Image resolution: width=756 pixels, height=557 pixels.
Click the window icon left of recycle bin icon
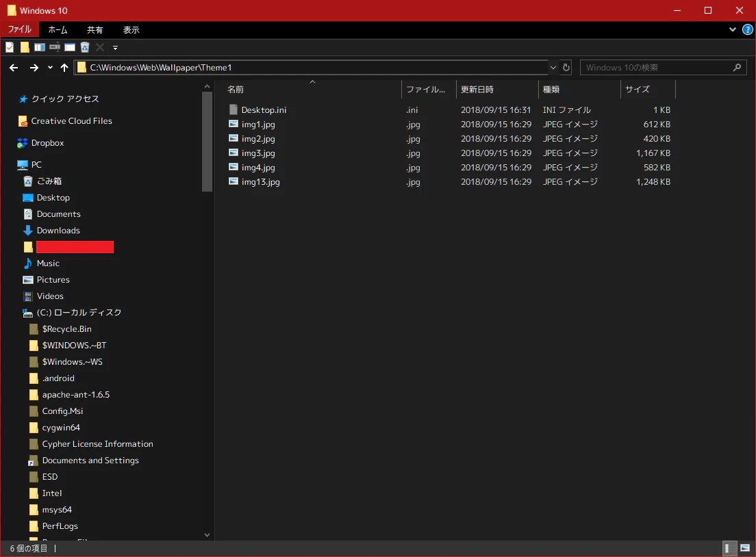click(x=70, y=47)
